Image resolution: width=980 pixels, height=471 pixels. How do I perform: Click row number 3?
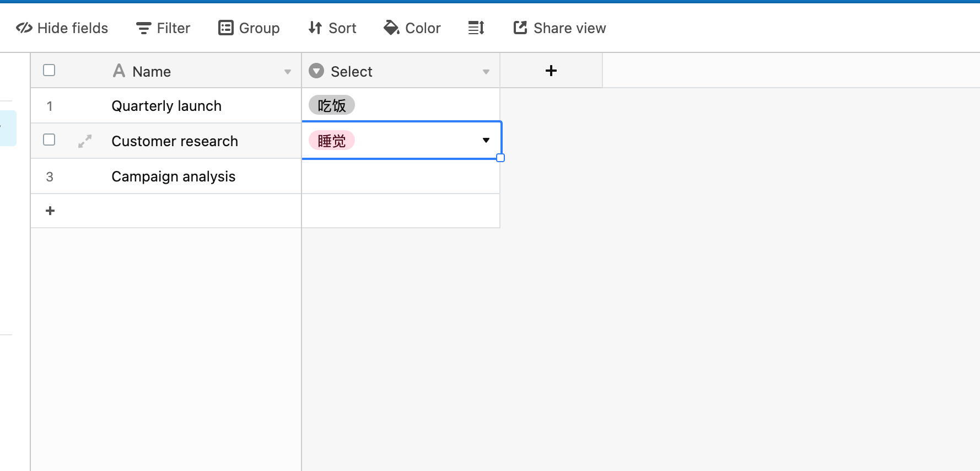click(x=50, y=176)
